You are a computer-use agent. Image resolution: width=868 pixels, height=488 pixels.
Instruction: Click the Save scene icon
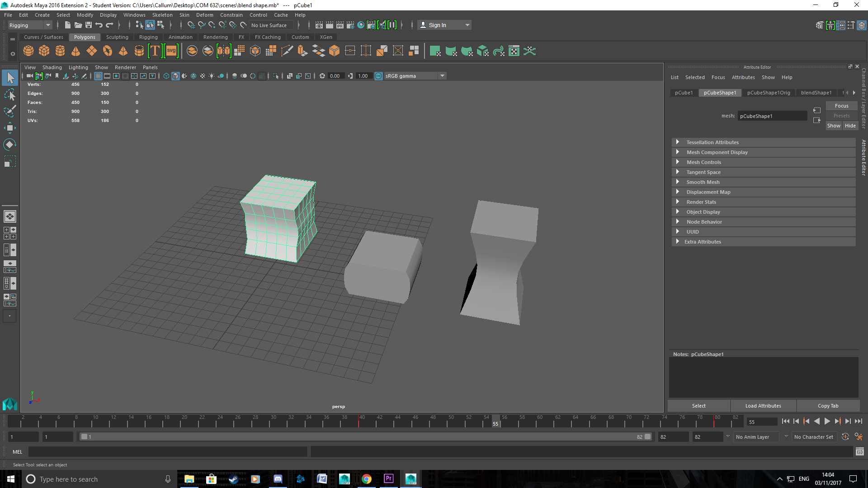89,25
